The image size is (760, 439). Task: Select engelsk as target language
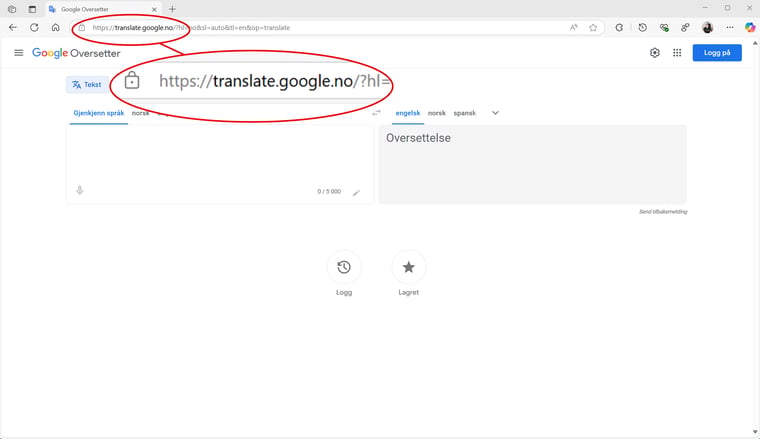pyautogui.click(x=408, y=113)
